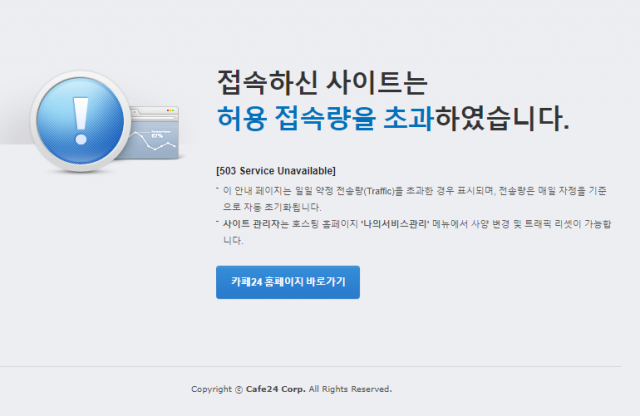Select the [503 Service Unavailable] error text
The height and width of the screenshot is (416, 640).
click(276, 171)
